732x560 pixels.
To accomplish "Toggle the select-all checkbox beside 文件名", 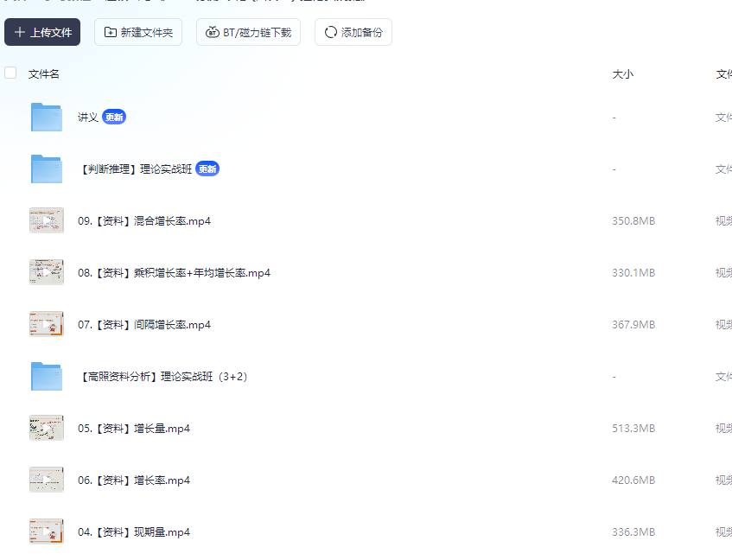I will 10,73.
